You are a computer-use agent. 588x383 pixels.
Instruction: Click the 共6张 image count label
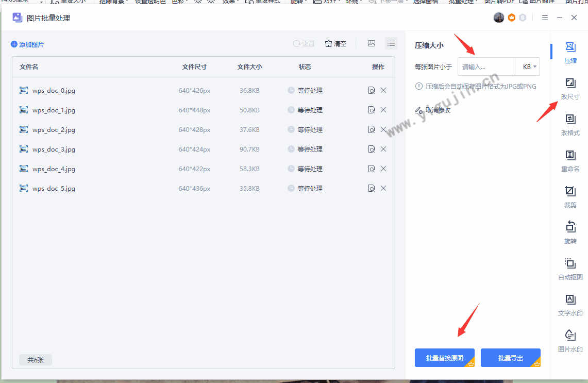pyautogui.click(x=36, y=360)
